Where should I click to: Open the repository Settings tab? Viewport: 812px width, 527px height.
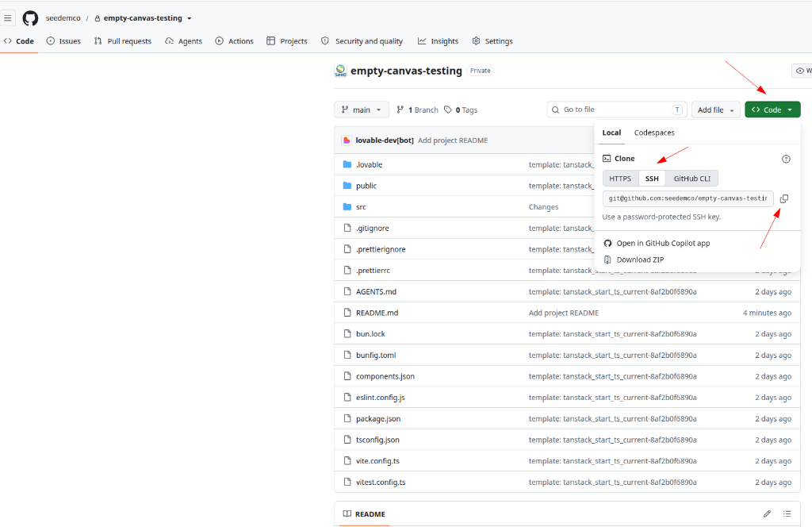coord(492,41)
